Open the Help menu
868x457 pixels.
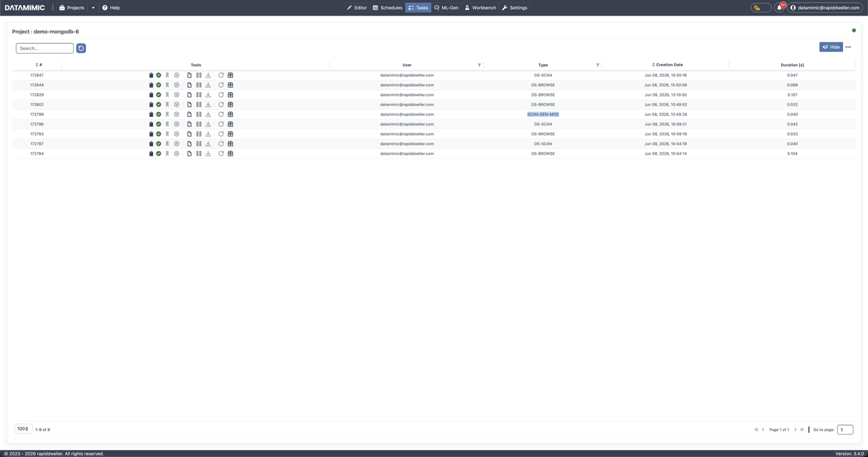111,8
